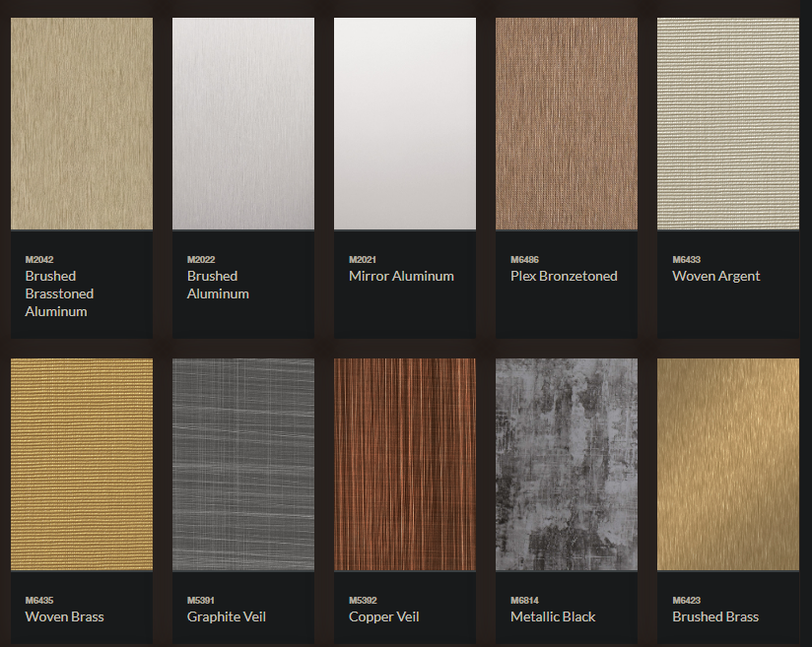812x647 pixels.
Task: Pick the Copper Veil swatch image
Action: click(x=405, y=465)
